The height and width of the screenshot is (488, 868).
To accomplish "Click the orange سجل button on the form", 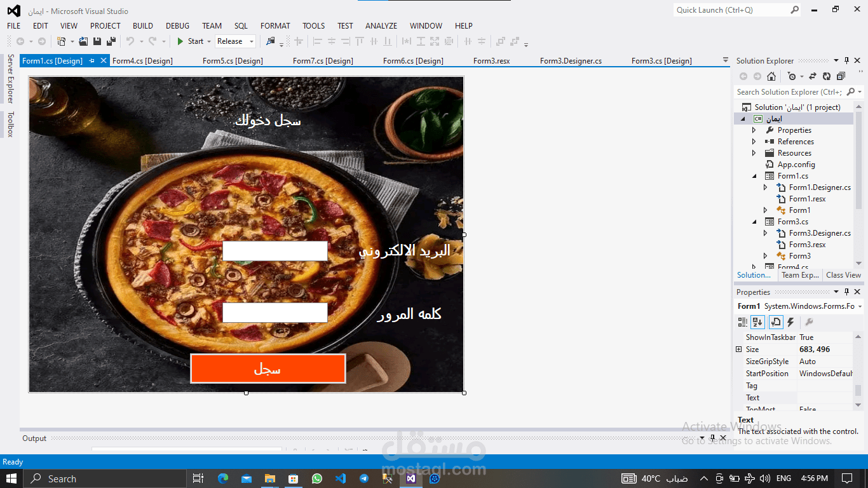I will pyautogui.click(x=268, y=369).
